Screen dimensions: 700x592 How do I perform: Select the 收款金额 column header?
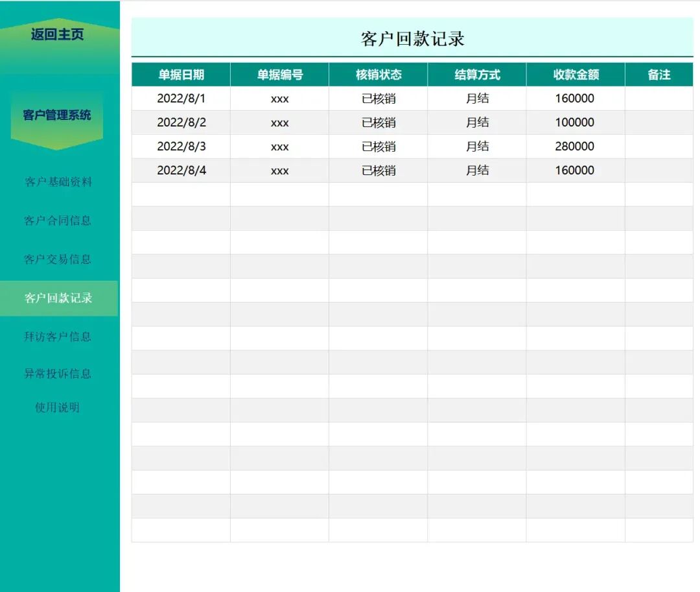point(576,75)
